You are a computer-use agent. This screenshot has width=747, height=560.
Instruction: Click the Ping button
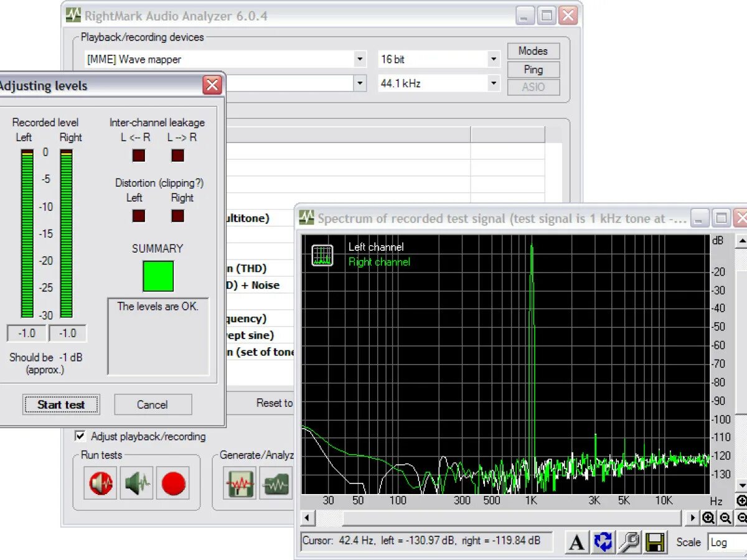point(533,69)
